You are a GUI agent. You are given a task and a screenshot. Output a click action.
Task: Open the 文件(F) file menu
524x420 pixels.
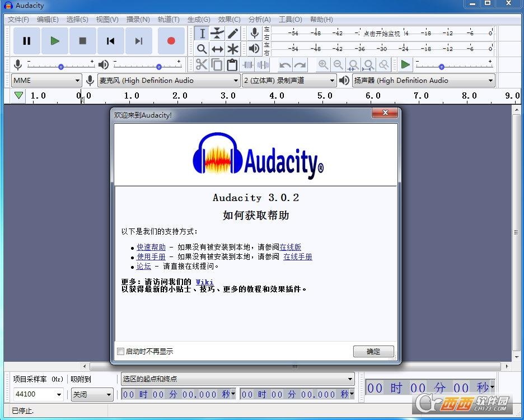click(18, 19)
